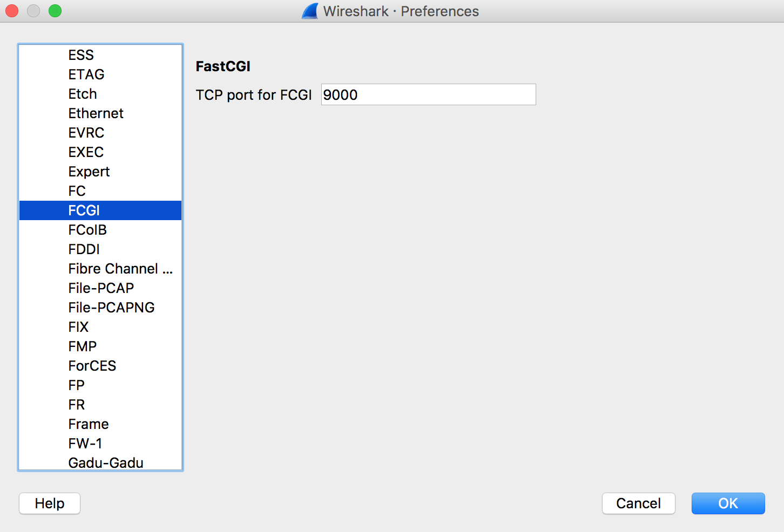Select the File-PCAPNG protocol entry
This screenshot has width=784, height=532.
pyautogui.click(x=111, y=307)
